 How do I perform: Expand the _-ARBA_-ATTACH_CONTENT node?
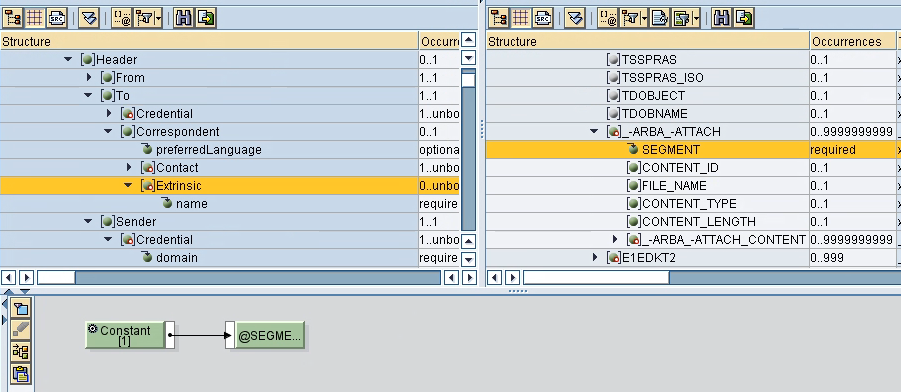tap(615, 239)
